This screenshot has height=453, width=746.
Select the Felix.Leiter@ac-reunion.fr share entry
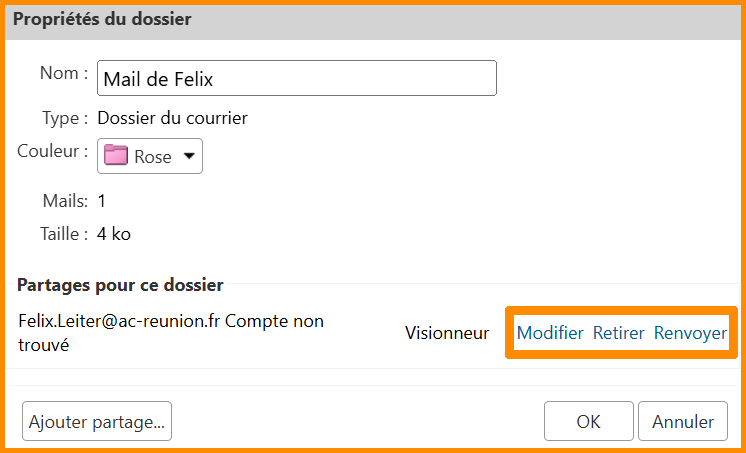click(170, 333)
